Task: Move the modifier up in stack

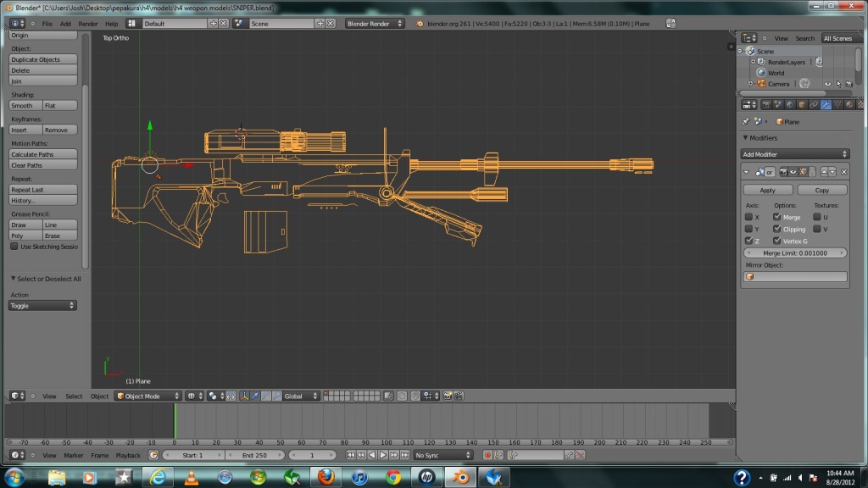Action: tap(824, 172)
